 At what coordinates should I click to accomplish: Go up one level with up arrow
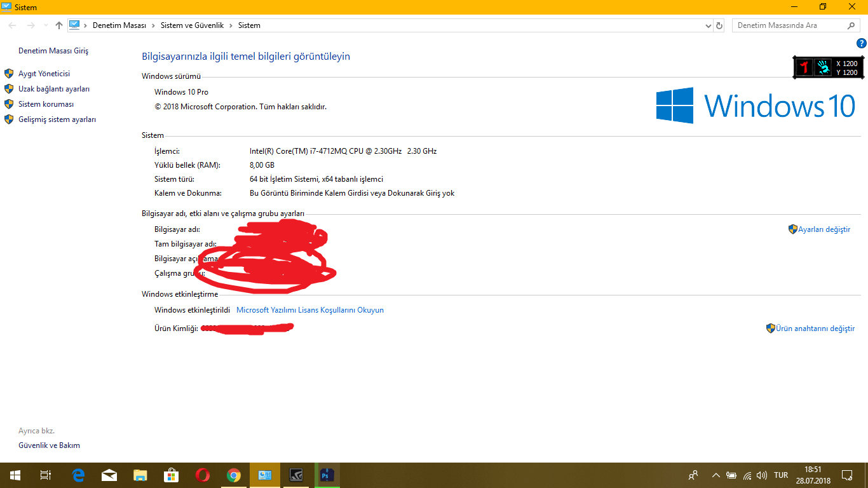click(x=59, y=25)
